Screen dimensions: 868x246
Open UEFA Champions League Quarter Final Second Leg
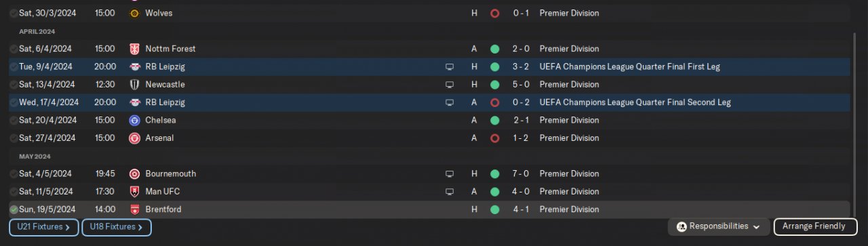tap(635, 102)
